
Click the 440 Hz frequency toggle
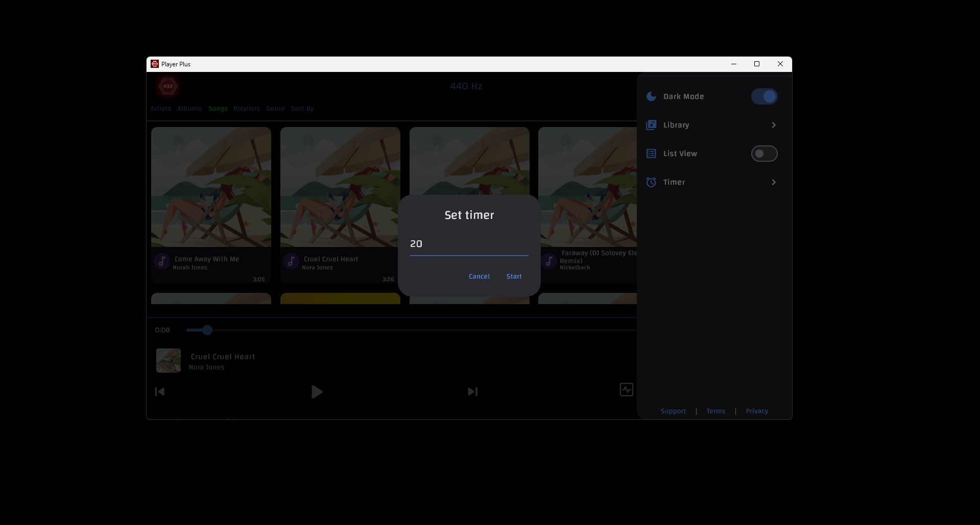coord(465,86)
